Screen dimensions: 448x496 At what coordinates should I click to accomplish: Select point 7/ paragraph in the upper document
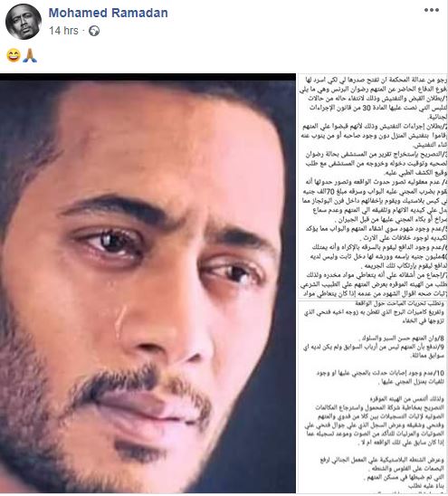[374, 284]
